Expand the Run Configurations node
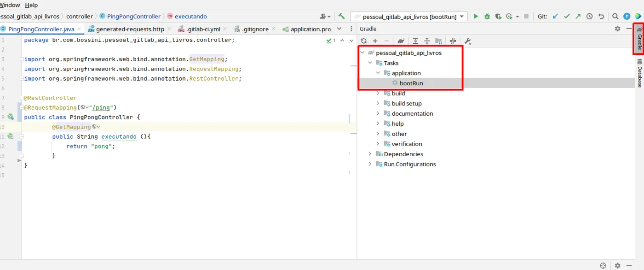 tap(370, 164)
